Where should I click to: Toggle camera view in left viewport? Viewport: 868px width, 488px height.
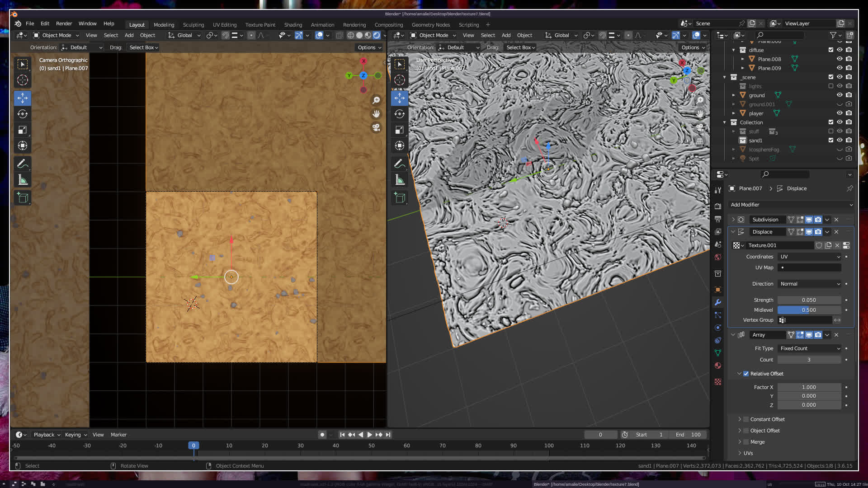376,127
